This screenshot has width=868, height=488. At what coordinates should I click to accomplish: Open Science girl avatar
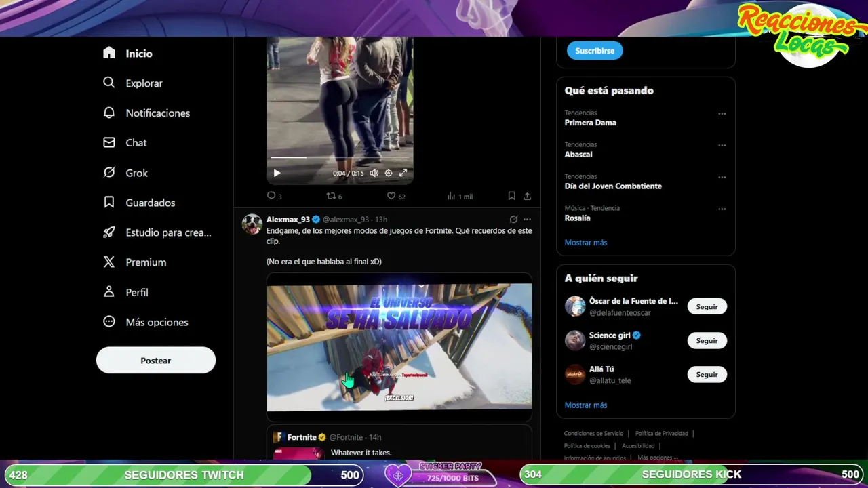pos(575,340)
